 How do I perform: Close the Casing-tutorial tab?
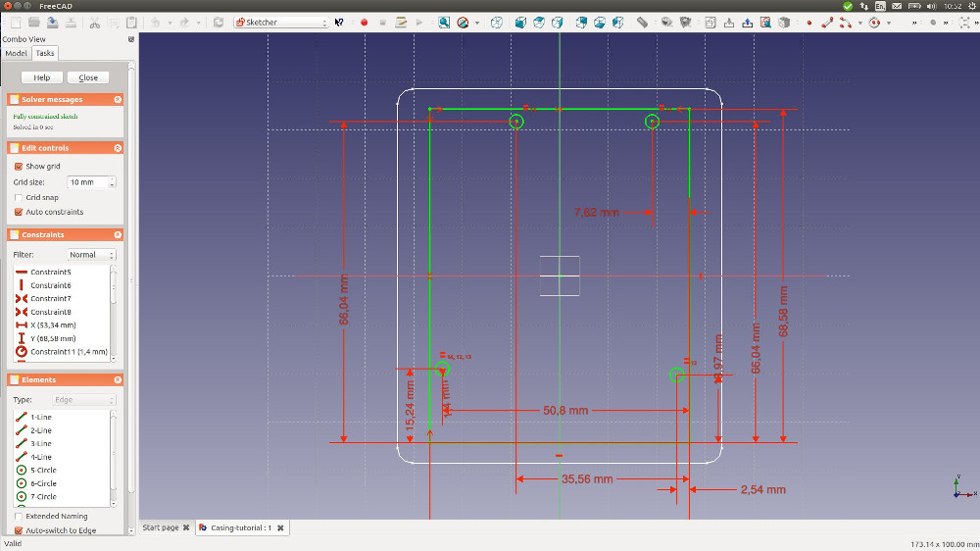280,527
